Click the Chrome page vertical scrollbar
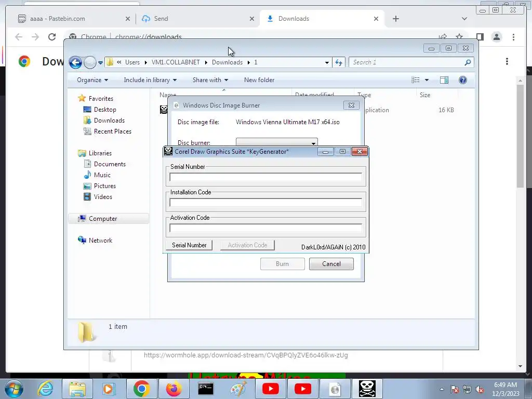This screenshot has height=399, width=532. [x=521, y=136]
